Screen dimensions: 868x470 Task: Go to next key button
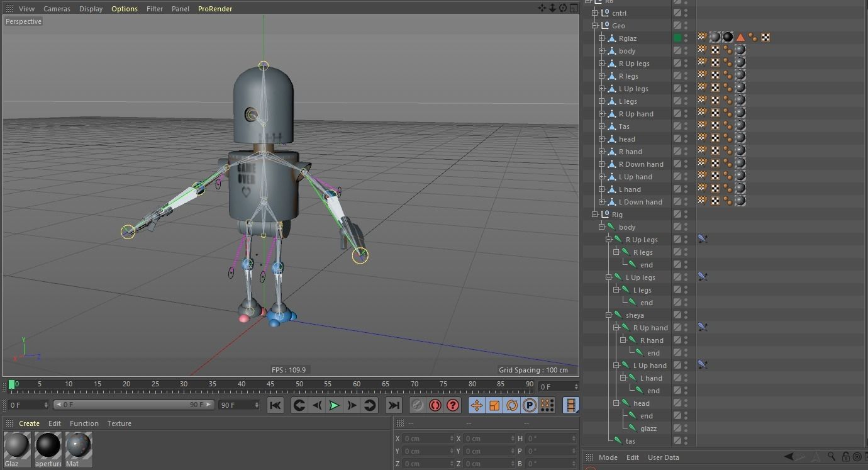(370, 405)
